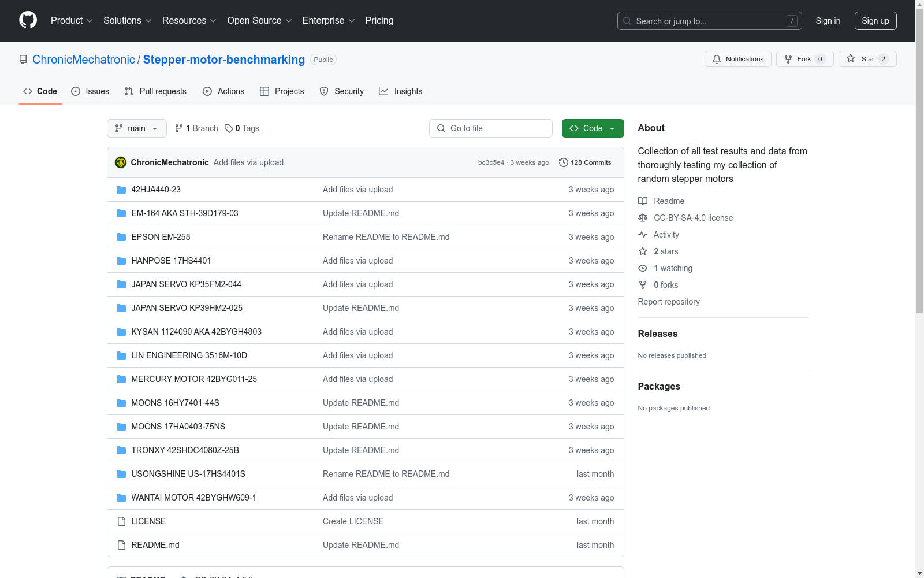The height and width of the screenshot is (578, 924).
Task: Click the Report repository link
Action: 669,302
